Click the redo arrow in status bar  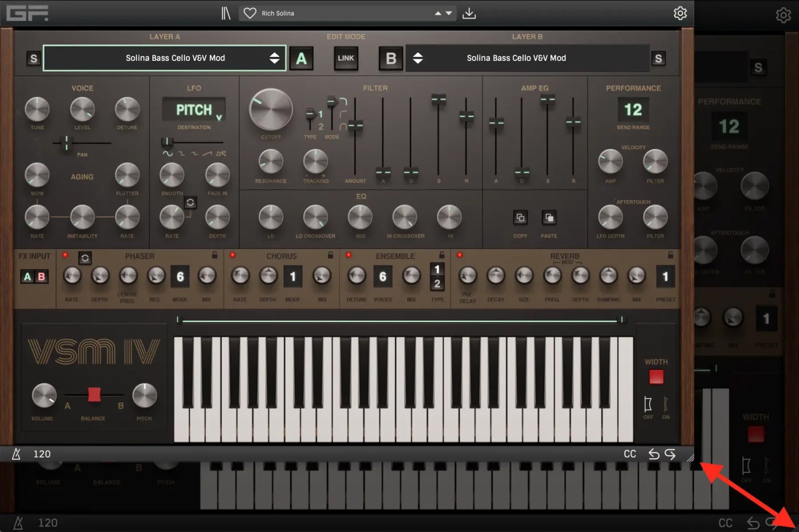(670, 454)
